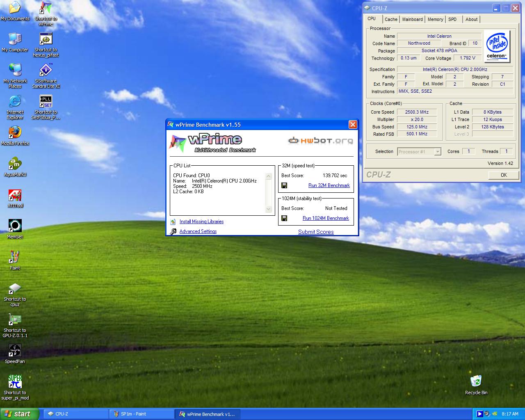Click the Core Voltage 1.792 V value

click(x=468, y=58)
